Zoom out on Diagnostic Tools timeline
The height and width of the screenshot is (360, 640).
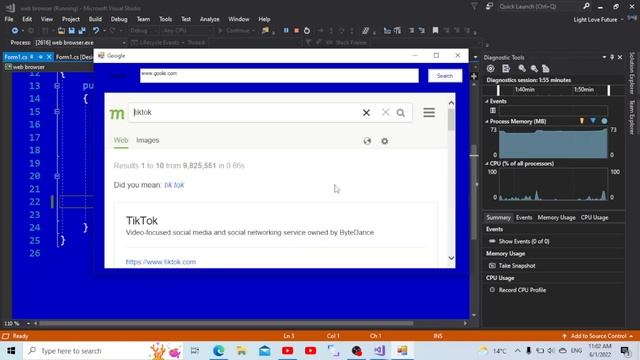tap(534, 69)
